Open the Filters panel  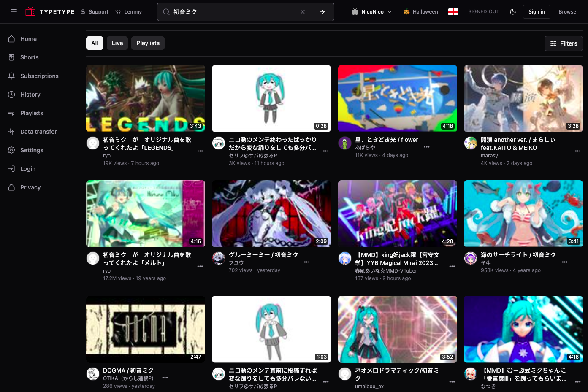click(564, 43)
